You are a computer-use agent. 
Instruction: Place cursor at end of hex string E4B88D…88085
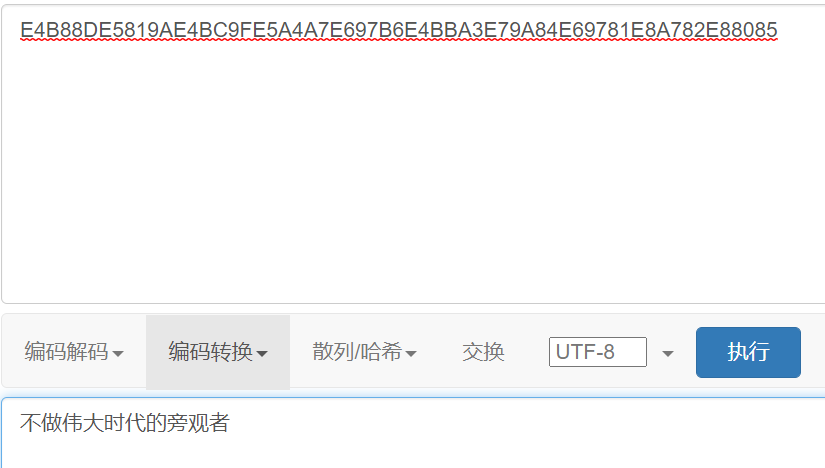778,30
